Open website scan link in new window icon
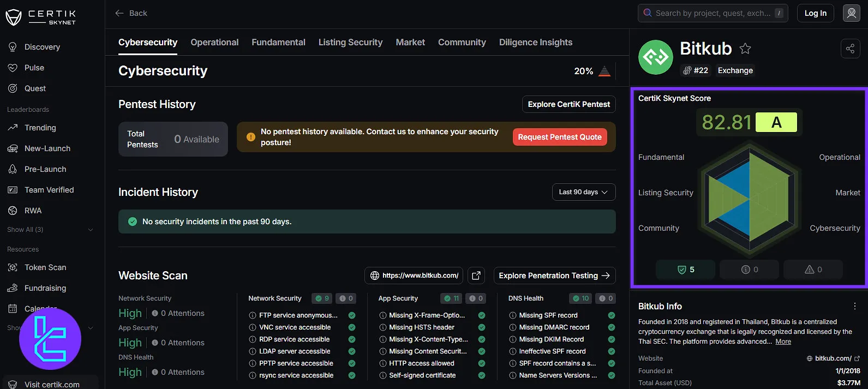868x389 pixels. (x=476, y=276)
